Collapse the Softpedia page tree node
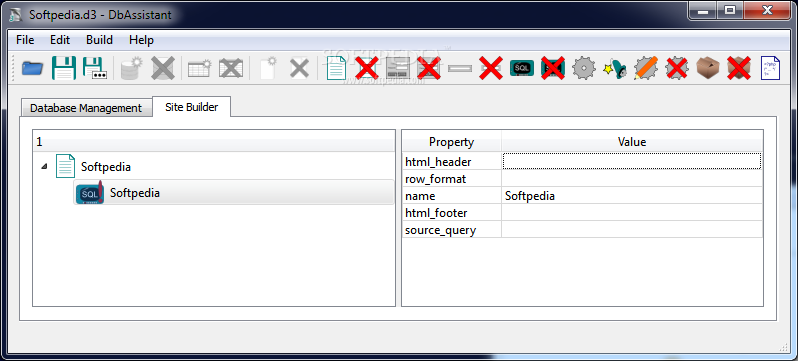 click(44, 166)
